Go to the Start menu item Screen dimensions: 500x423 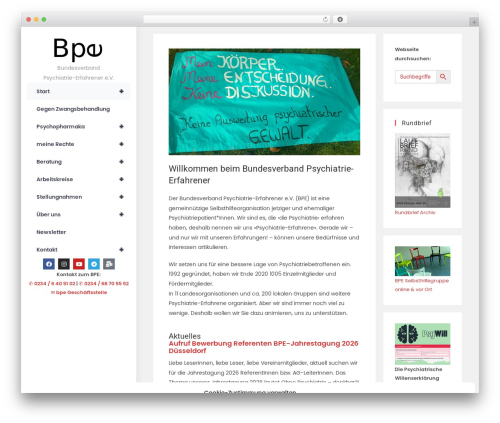pyautogui.click(x=43, y=91)
